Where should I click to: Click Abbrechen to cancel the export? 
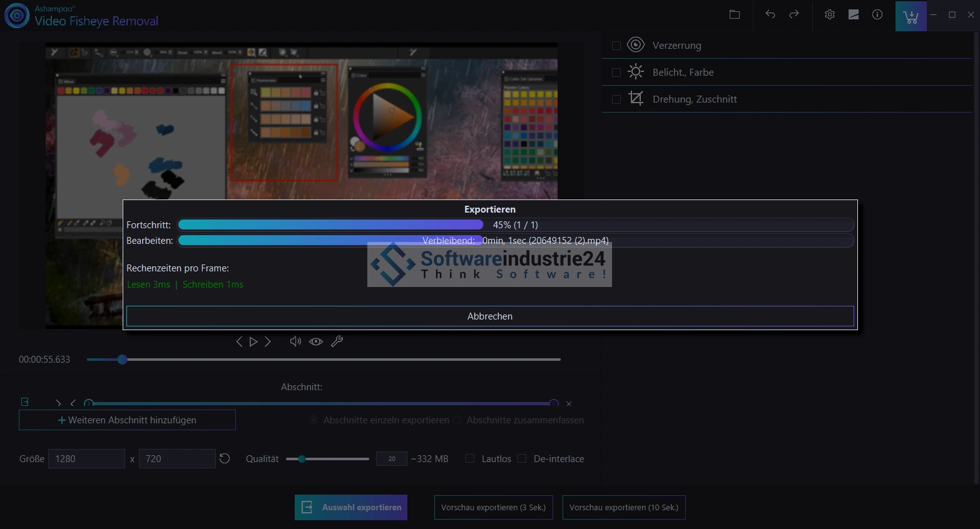click(x=490, y=316)
